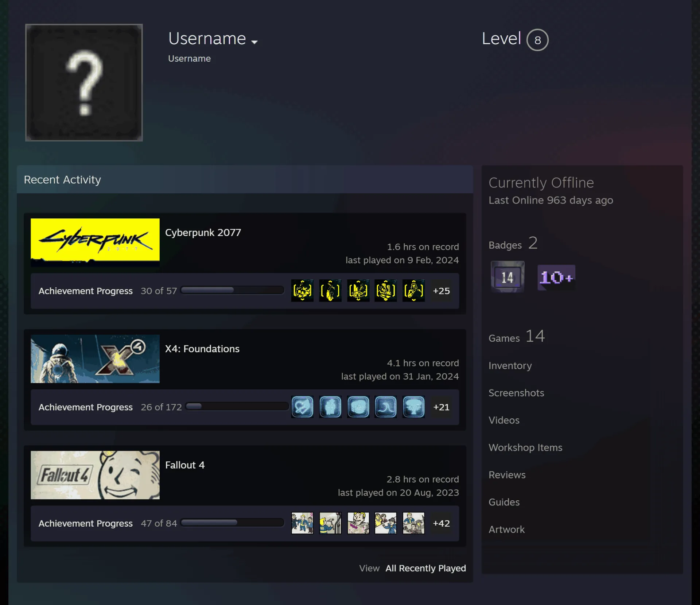The height and width of the screenshot is (605, 700).
Task: Open the Badges 2 section link
Action: pyautogui.click(x=513, y=244)
